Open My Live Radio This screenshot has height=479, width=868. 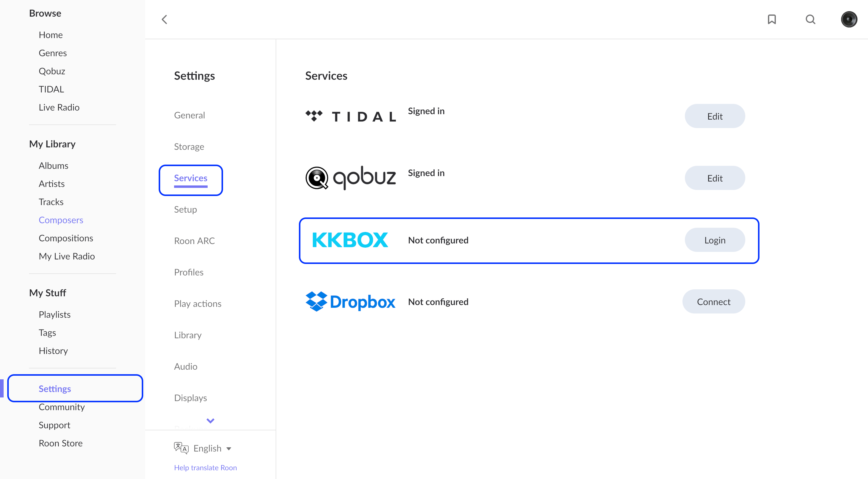tap(67, 256)
